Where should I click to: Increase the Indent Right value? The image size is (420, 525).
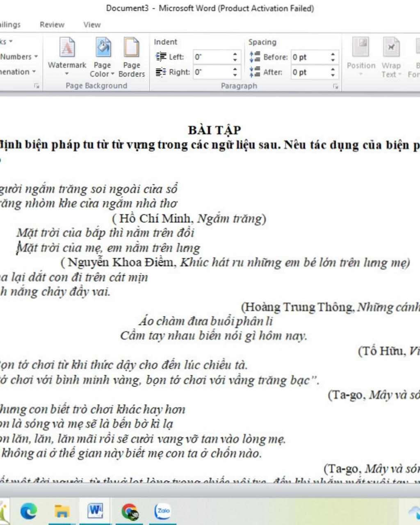235,69
